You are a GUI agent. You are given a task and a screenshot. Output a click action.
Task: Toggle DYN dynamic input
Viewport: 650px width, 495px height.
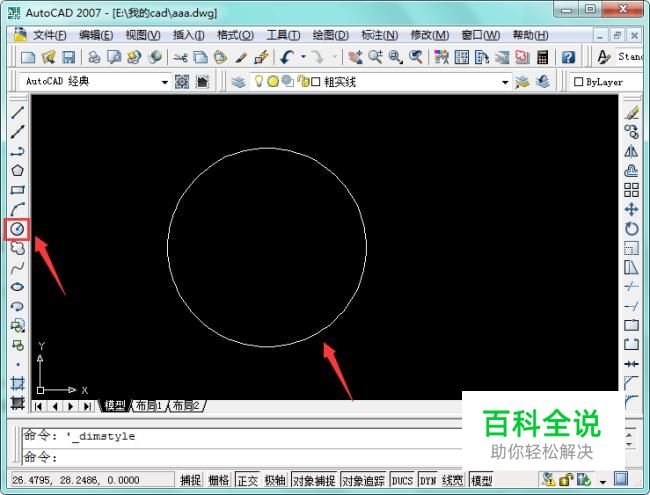coord(428,480)
